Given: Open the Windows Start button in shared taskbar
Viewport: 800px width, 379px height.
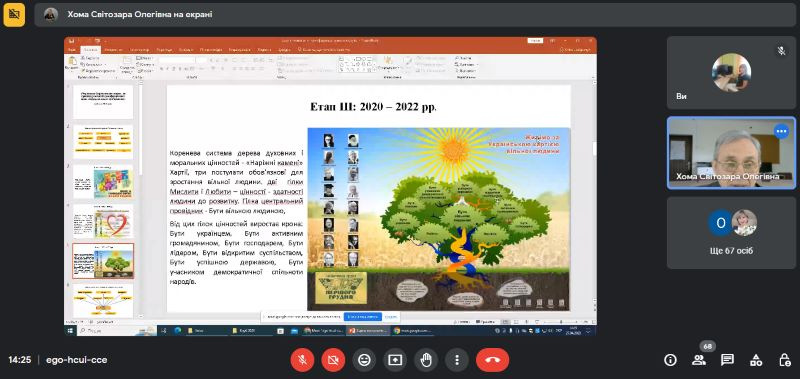Looking at the screenshot, I should (x=70, y=331).
